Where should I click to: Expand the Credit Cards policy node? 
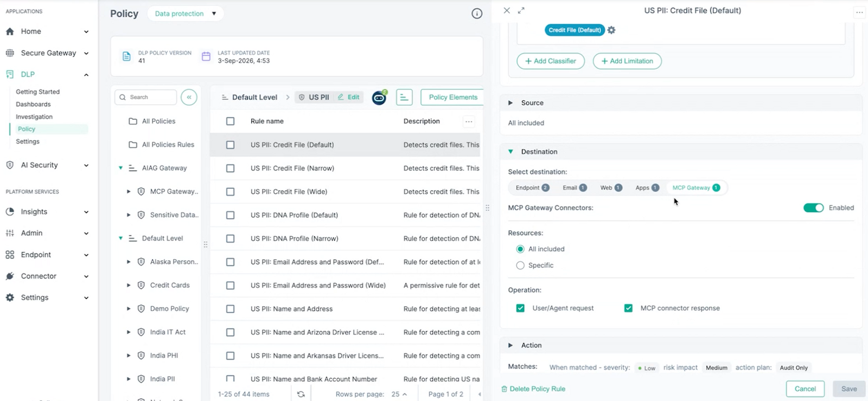coord(129,285)
